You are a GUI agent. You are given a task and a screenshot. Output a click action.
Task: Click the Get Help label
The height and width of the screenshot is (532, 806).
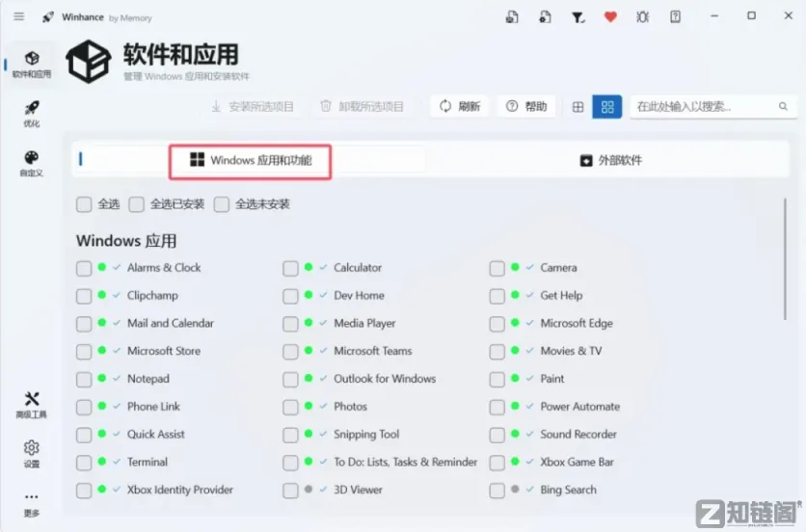tap(561, 295)
